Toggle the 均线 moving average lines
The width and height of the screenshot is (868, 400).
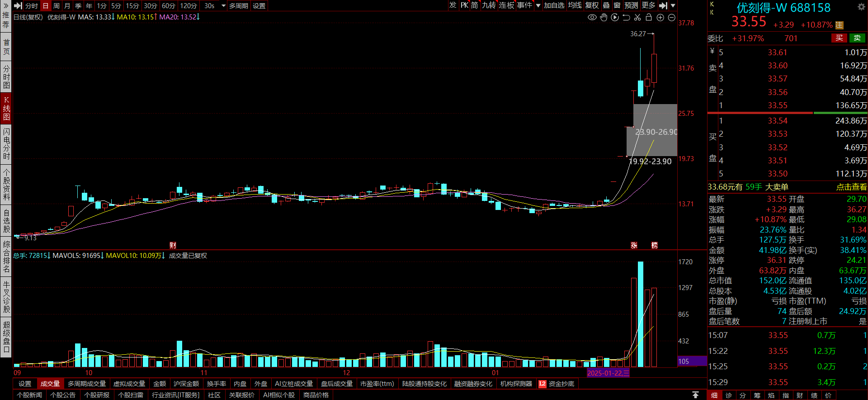[x=575, y=5]
